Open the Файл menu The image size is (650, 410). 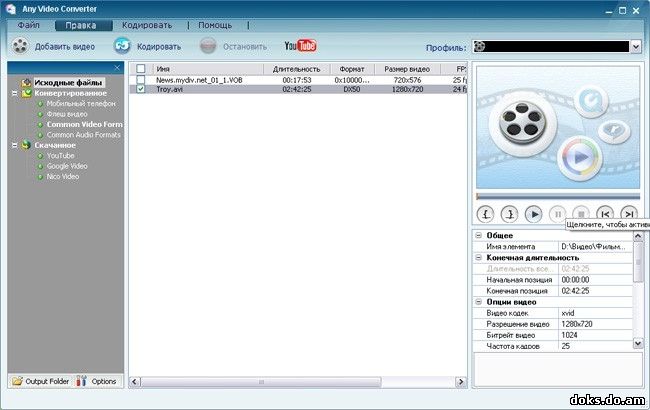[29, 25]
